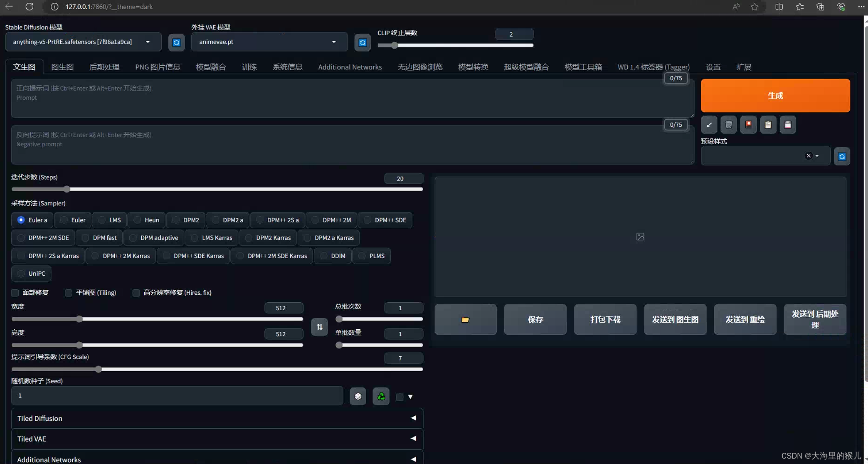
Task: Select the DPM++ 2M Karras sampler
Action: [x=121, y=256]
